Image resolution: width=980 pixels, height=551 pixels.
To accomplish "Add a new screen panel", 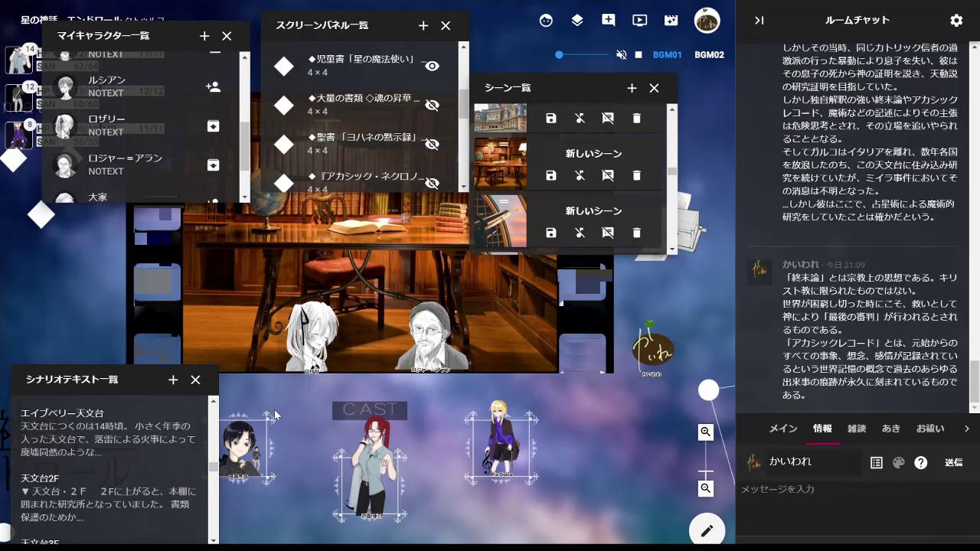I will click(x=423, y=26).
